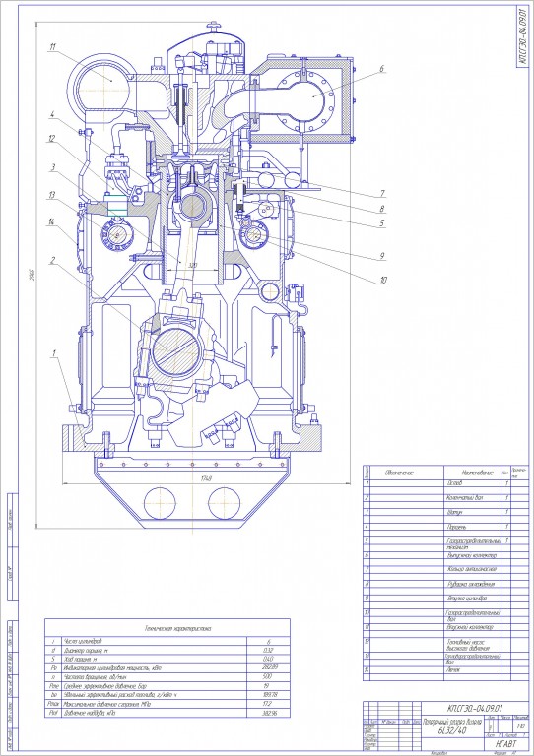Click the 'Обозначение' column header in parts list
Viewport: 534px width, 756px height.
399,472
